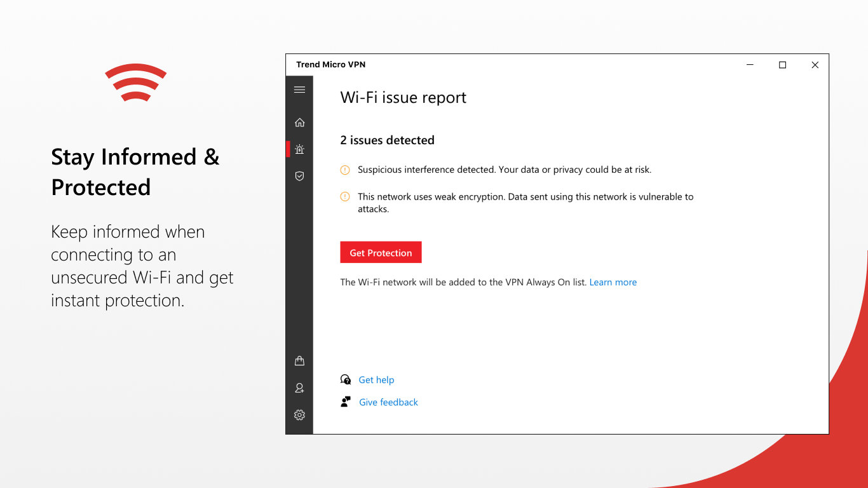Expand the sidebar with the hamburger icon

299,89
